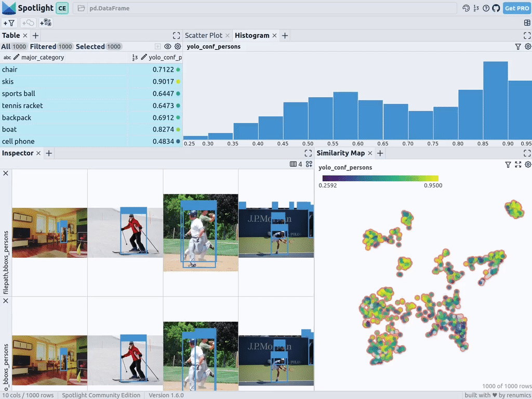This screenshot has width=532, height=399.
Task: Click the layout grid icon
Action: pyautogui.click(x=527, y=23)
